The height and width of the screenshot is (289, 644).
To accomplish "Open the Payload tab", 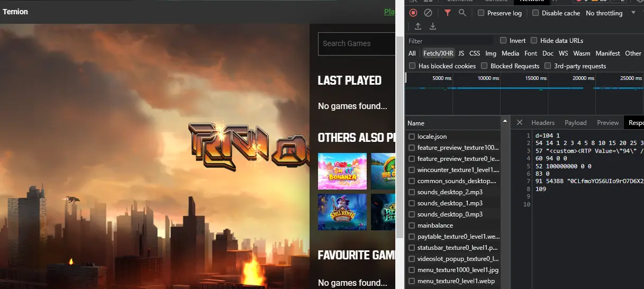I will pyautogui.click(x=576, y=122).
